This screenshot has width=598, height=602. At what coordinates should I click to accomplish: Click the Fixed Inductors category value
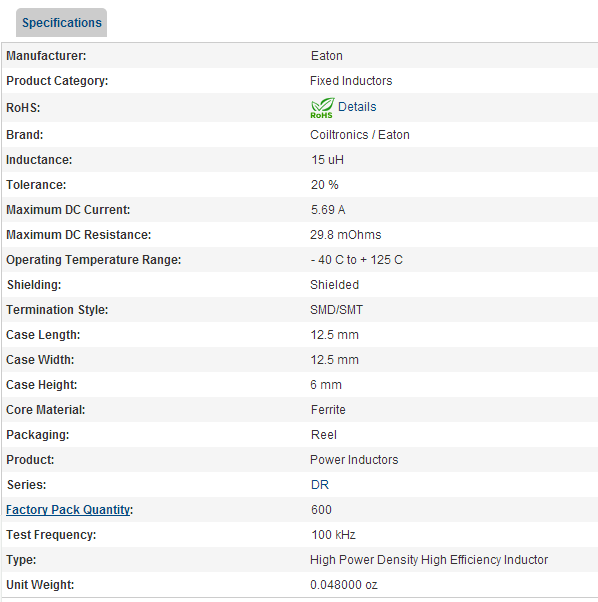click(351, 81)
